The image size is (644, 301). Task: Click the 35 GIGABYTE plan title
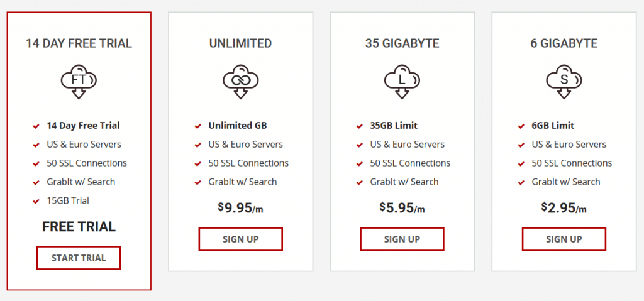(402, 43)
